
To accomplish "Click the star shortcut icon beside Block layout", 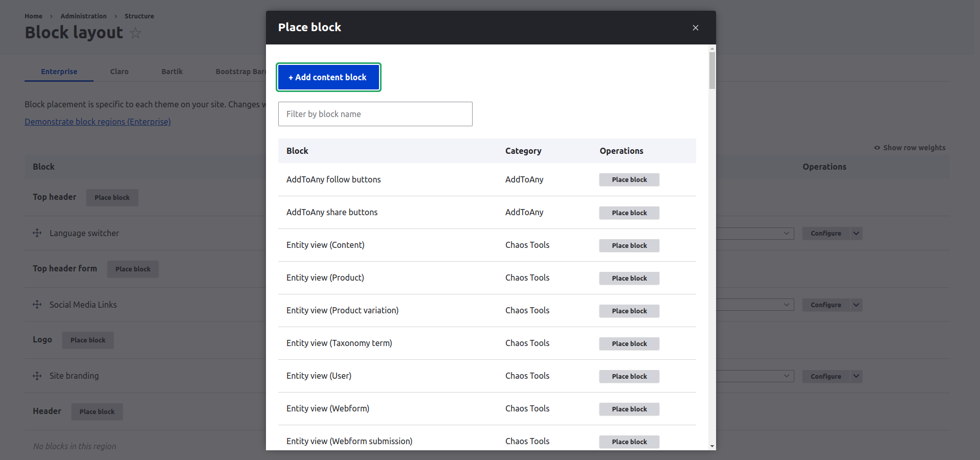I will pos(136,33).
